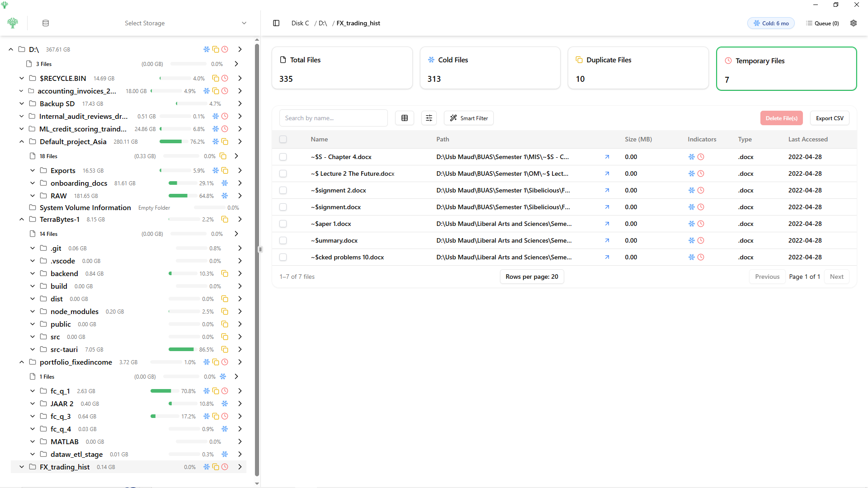Viewport: 868px width, 488px height.
Task: Check the ~$summary.docx row checkbox
Action: coord(283,240)
